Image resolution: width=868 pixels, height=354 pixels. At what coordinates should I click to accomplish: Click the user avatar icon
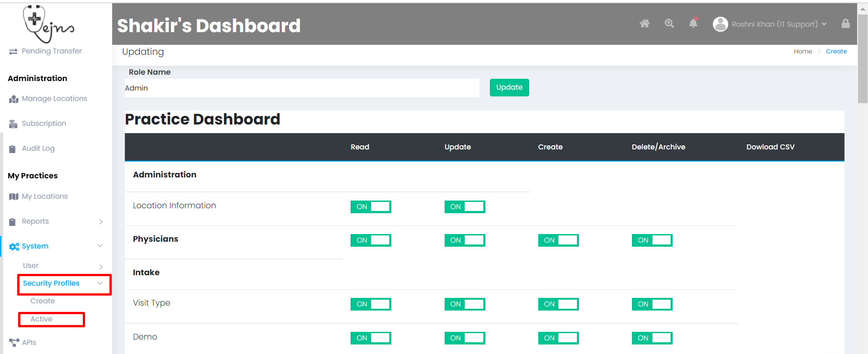pyautogui.click(x=720, y=24)
